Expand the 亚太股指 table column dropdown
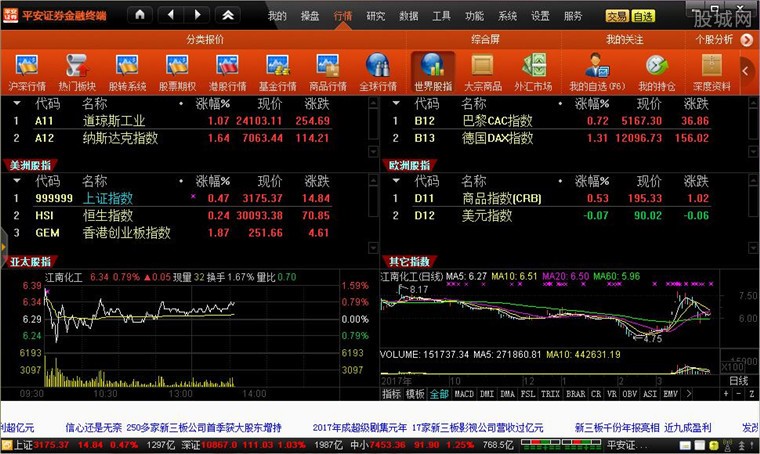This screenshot has width=760, height=454. [x=17, y=181]
